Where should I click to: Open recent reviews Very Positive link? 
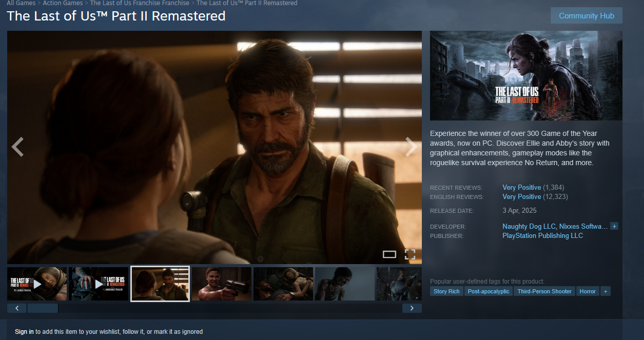tap(522, 188)
